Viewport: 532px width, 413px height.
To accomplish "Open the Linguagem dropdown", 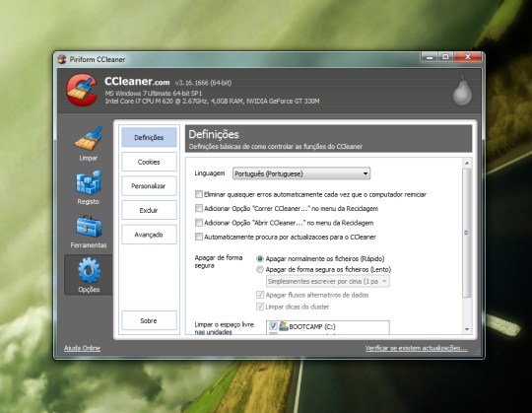I will click(x=301, y=173).
